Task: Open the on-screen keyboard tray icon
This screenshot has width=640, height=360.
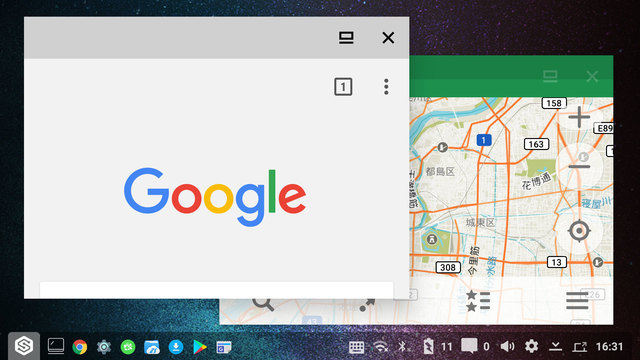Action: pyautogui.click(x=356, y=347)
